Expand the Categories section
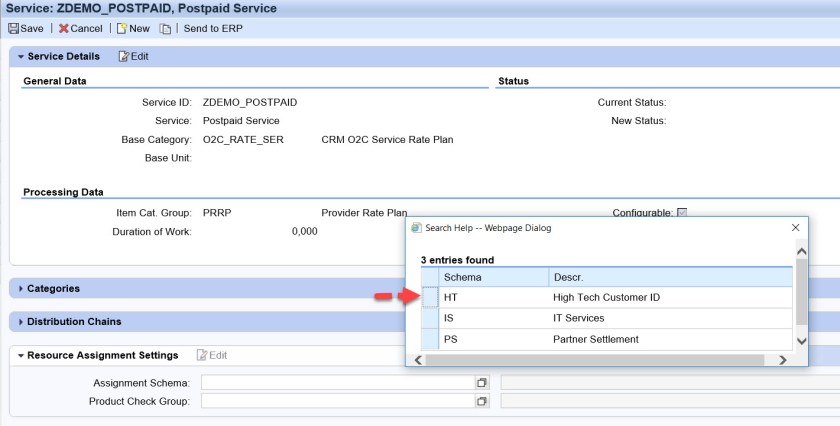Screen dimensions: 840x426 point(21,289)
